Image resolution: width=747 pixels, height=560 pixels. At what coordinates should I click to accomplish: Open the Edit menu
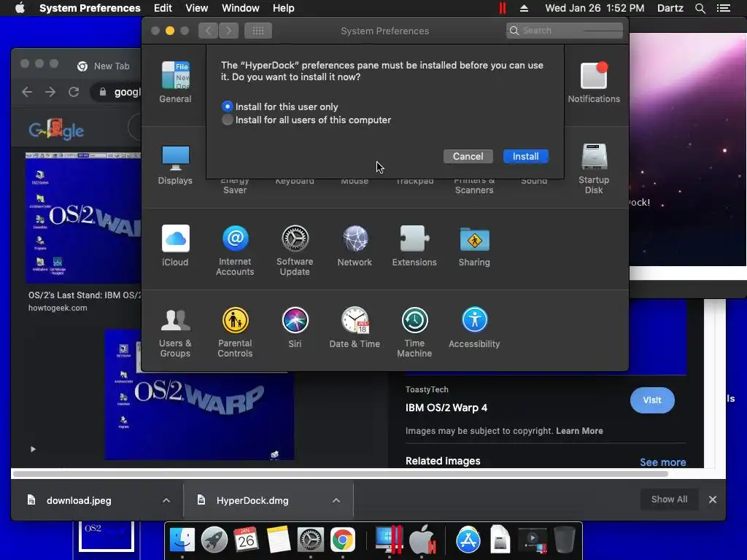pyautogui.click(x=163, y=8)
